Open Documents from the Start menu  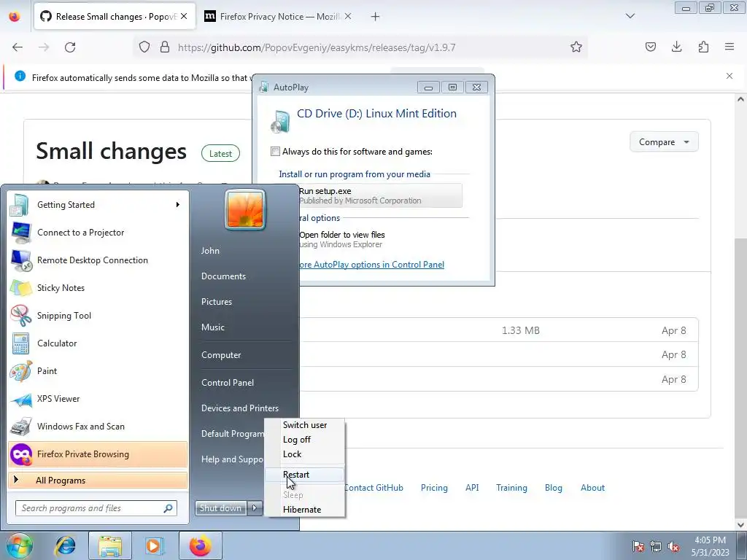[223, 276]
